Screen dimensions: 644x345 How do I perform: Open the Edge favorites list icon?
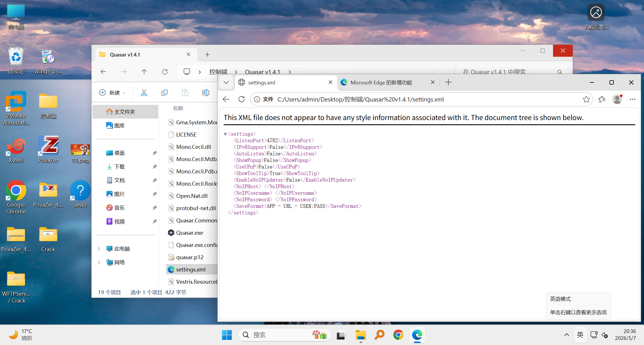(602, 99)
